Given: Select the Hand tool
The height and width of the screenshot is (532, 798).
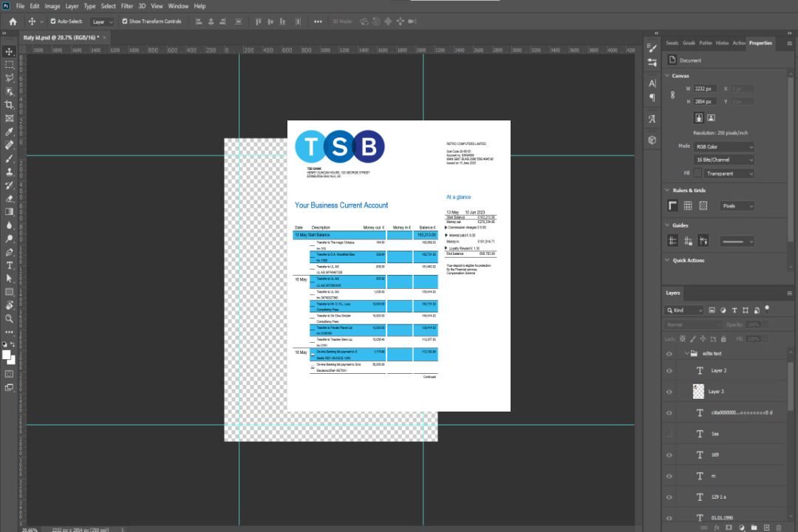Looking at the screenshot, I should [x=9, y=305].
